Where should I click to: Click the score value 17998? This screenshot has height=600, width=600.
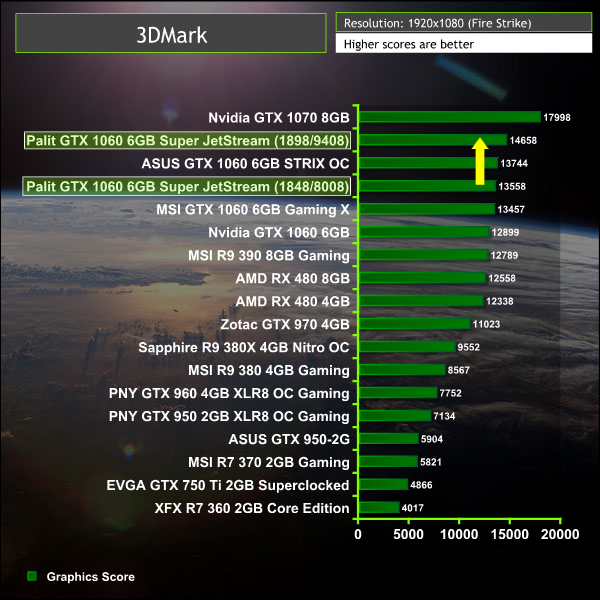click(557, 117)
